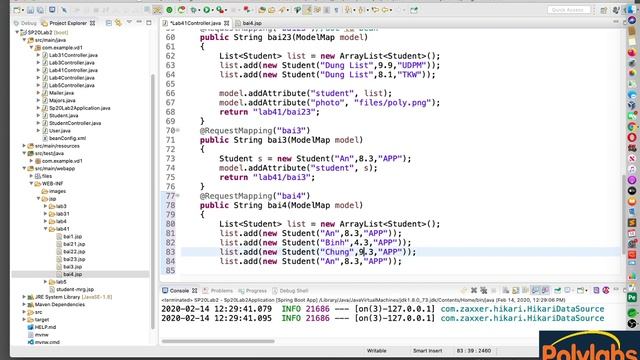The width and height of the screenshot is (640, 360).
Task: Minimize the Project Explorer view
Action: 139,22
